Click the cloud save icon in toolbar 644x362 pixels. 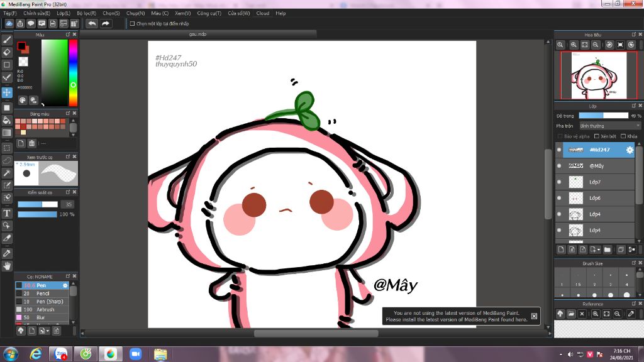tap(9, 23)
